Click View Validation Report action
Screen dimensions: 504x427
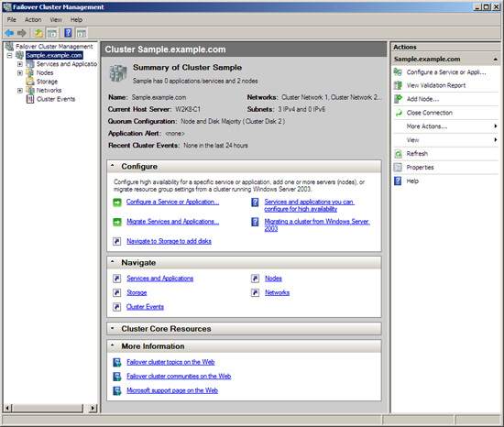[x=436, y=85]
